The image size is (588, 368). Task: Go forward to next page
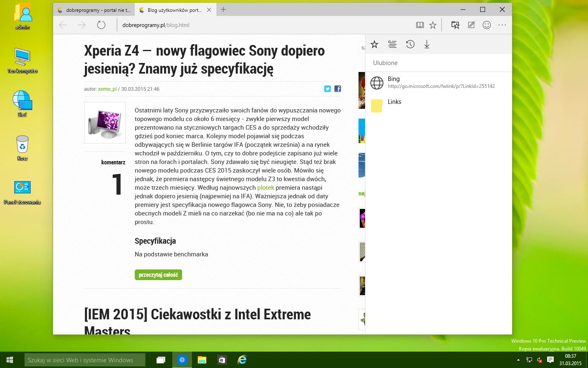(x=82, y=25)
